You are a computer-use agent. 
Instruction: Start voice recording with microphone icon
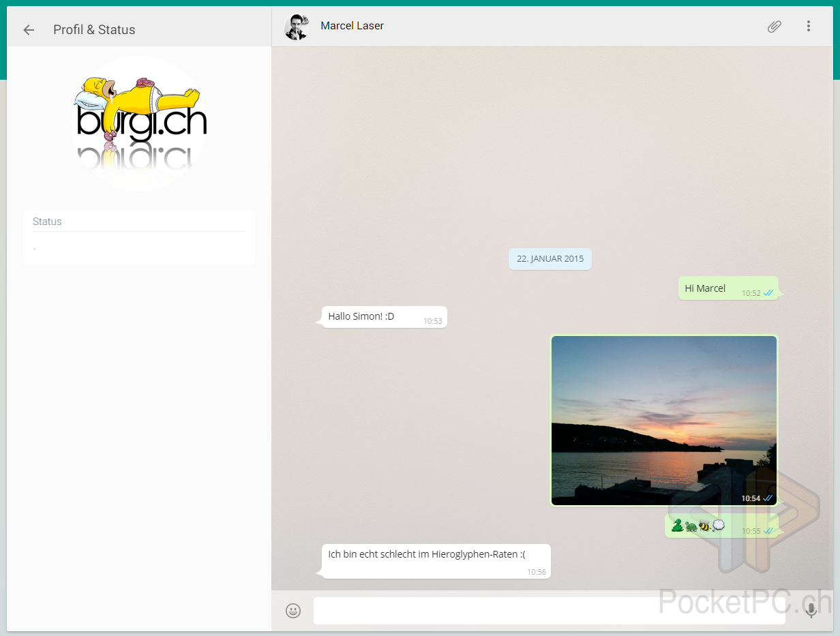(x=811, y=611)
